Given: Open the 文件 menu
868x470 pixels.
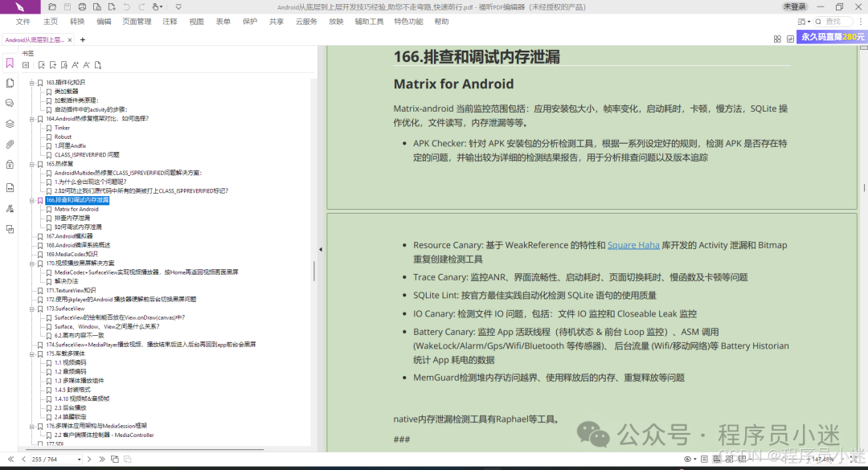Looking at the screenshot, I should click(23, 22).
